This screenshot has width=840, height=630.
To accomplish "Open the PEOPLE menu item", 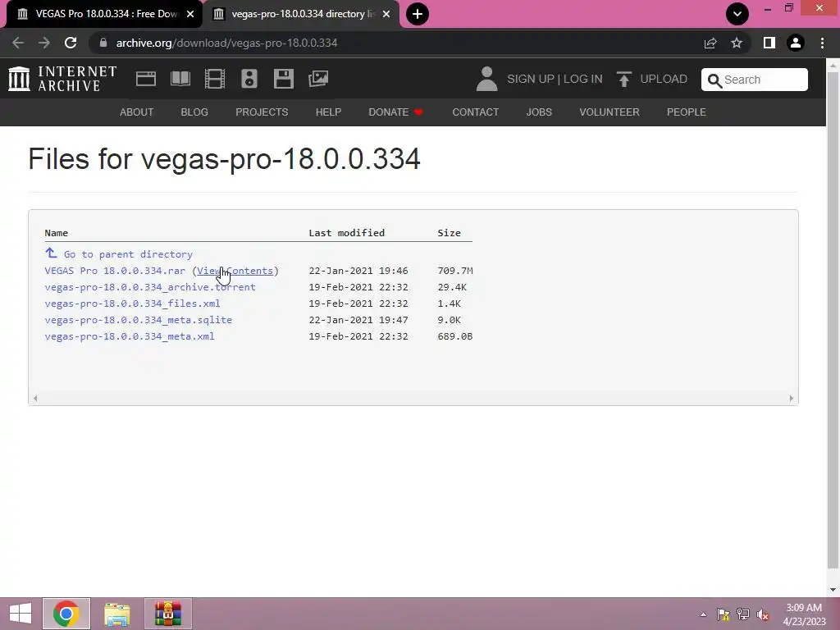I will [687, 112].
